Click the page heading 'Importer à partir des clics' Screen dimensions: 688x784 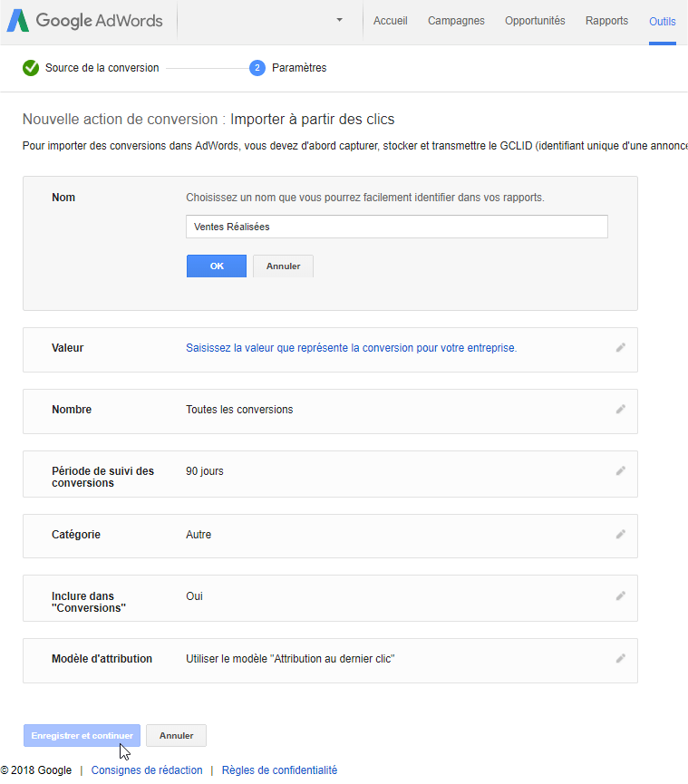pos(312,119)
